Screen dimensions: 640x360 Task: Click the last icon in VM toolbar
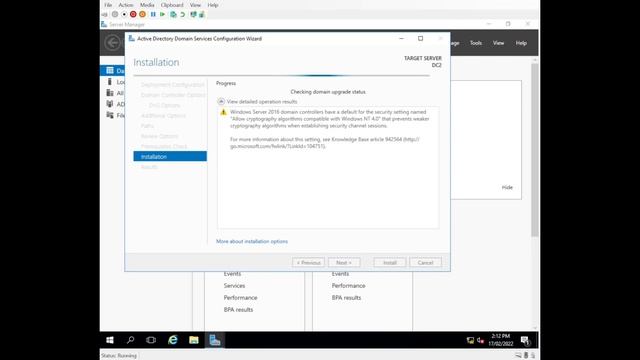tap(202, 14)
